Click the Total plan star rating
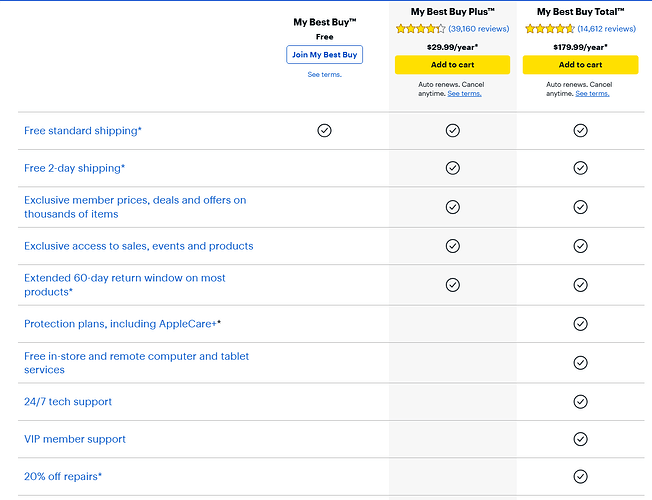The width and height of the screenshot is (652, 500). (550, 29)
